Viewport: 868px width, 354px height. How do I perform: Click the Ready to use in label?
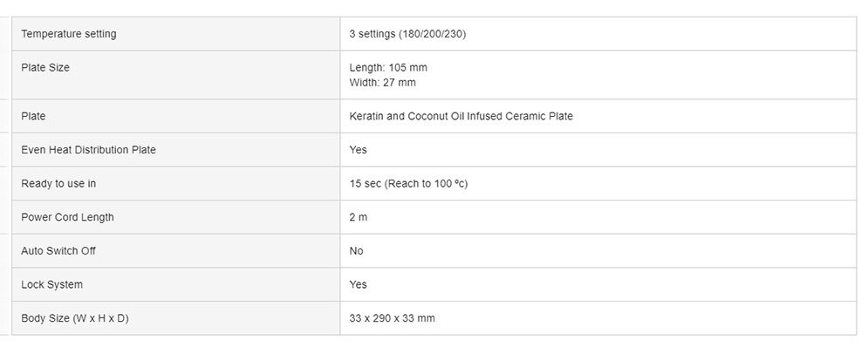(58, 184)
